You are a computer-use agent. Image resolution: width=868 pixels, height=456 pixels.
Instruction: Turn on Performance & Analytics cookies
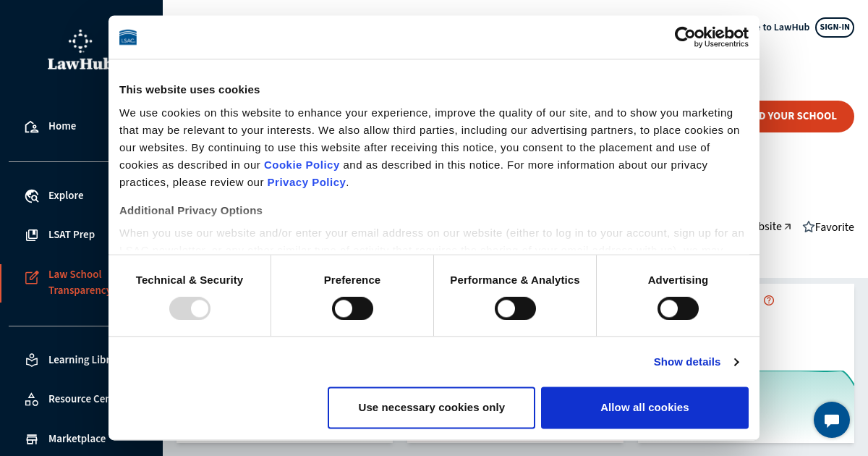515,308
